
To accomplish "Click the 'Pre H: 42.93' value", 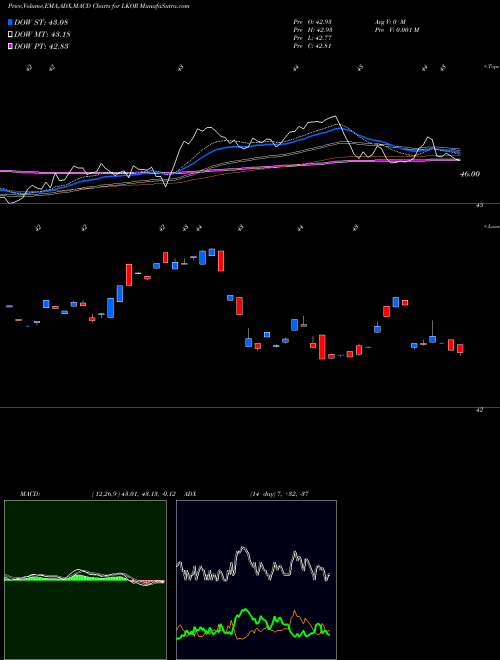I will [x=313, y=29].
